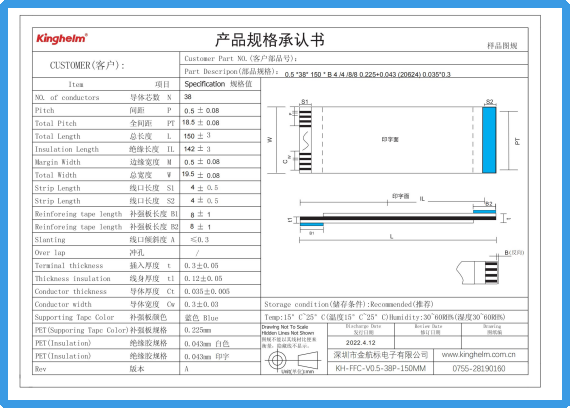Click the www.kinghelm.com.cn website link
570x408 pixels.
[478, 355]
